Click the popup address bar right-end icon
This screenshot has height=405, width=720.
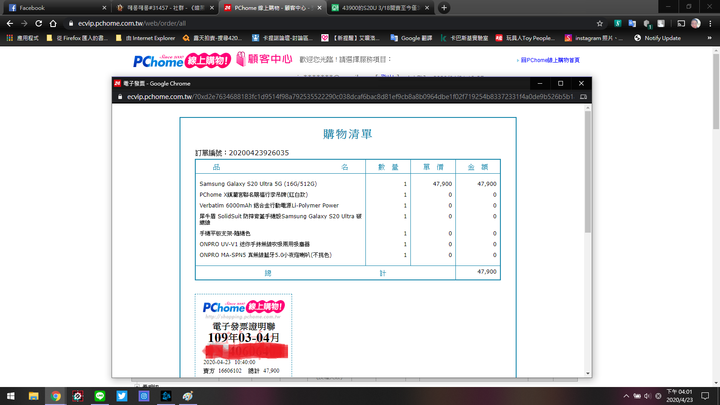(583, 97)
